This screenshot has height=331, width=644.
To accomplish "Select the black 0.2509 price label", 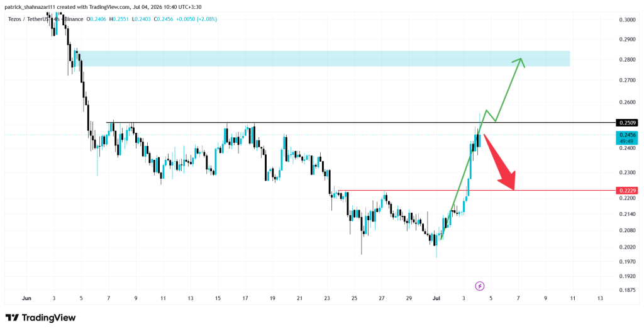I will pyautogui.click(x=628, y=123).
